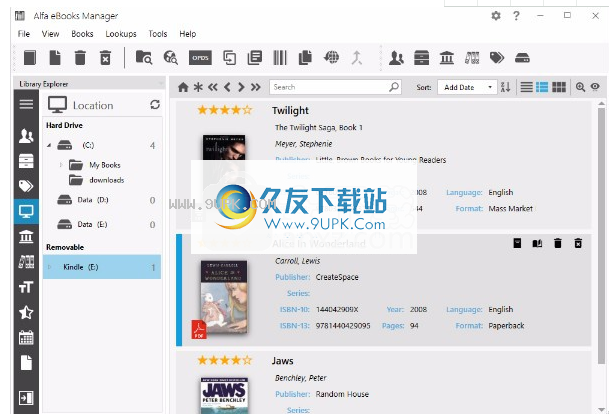This screenshot has height=414, width=609.
Task: Select the calendar sidebar icon
Action: click(26, 337)
